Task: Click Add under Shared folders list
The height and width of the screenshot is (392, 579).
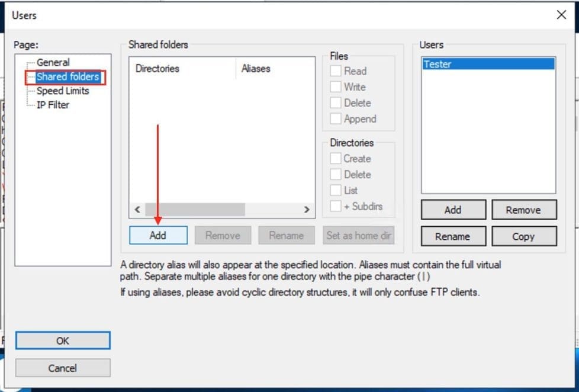Action: coord(158,235)
